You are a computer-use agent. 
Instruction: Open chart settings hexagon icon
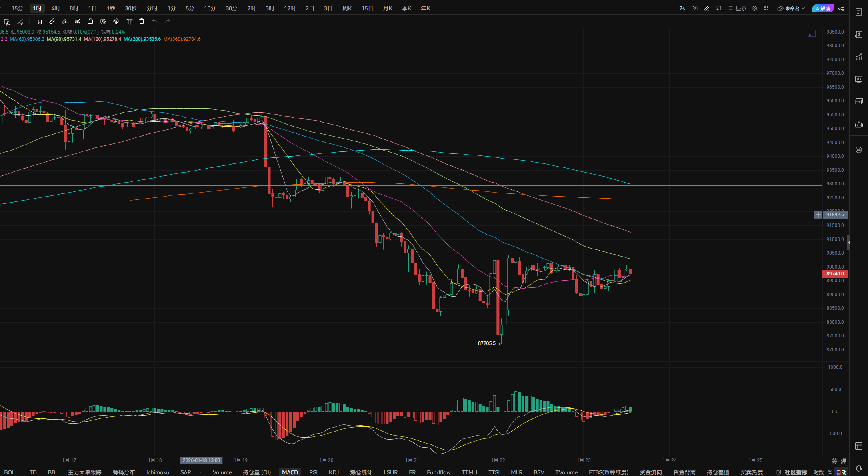[x=754, y=8]
